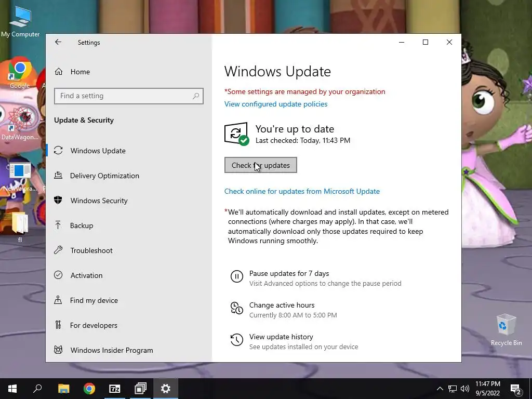Image resolution: width=532 pixels, height=399 pixels.
Task: Click the For developers tools icon
Action: pos(58,325)
